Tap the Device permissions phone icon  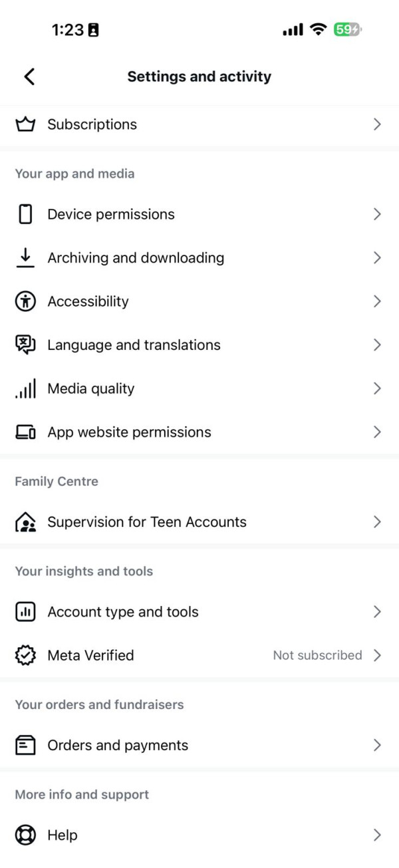(25, 214)
